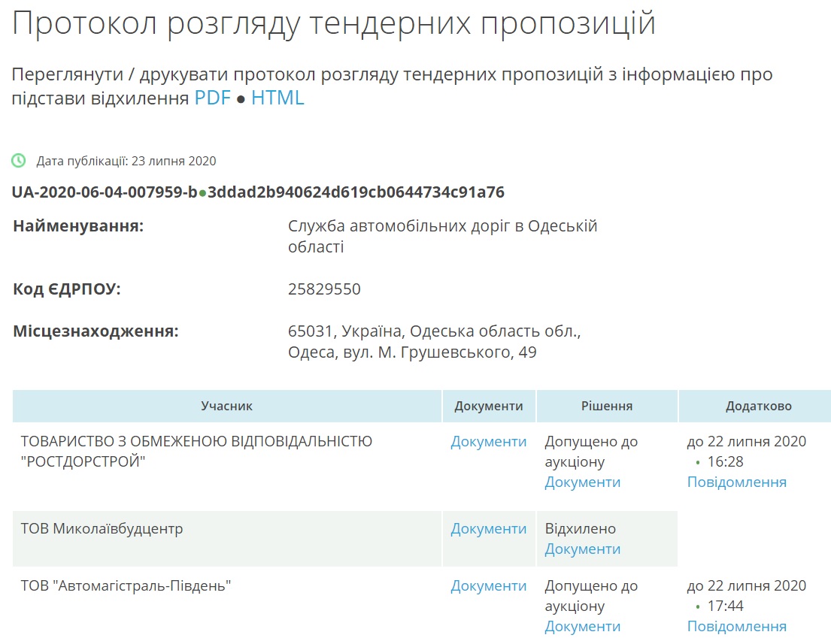
Task: Open the PDF version of the protocol
Action: 212,98
